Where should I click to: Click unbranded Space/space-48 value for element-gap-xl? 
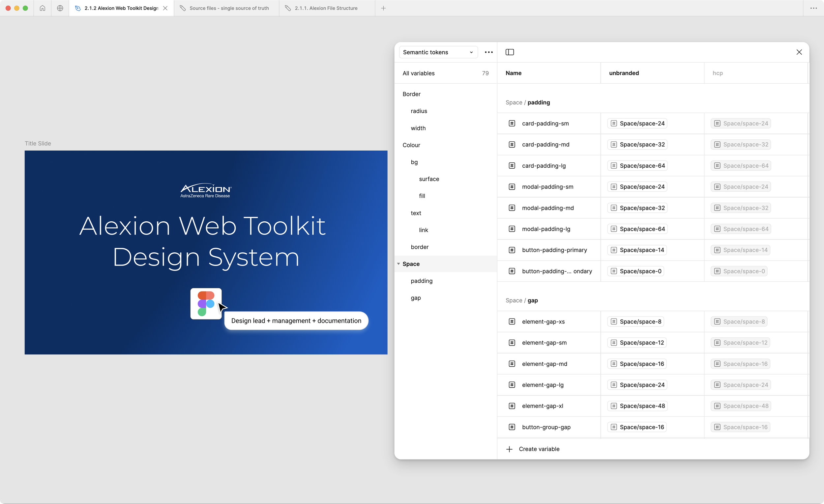pos(637,406)
